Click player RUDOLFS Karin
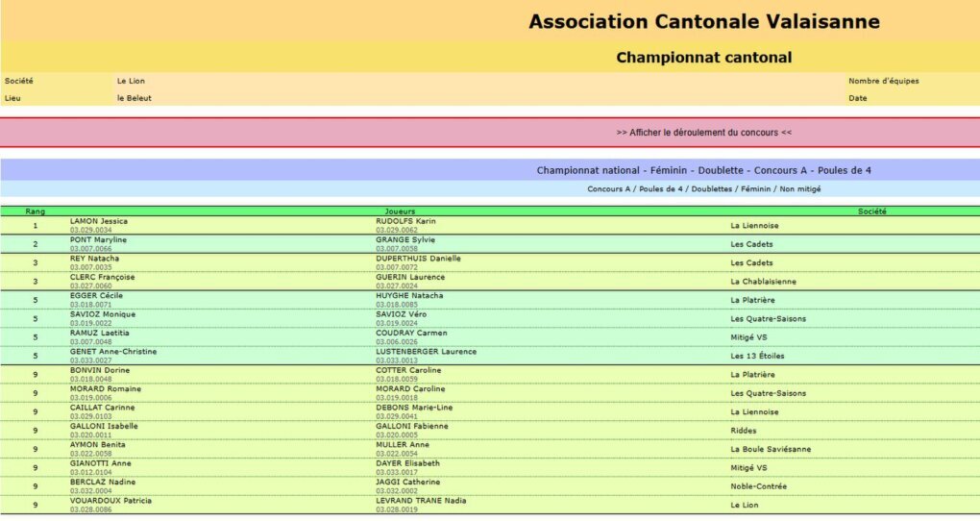 click(x=405, y=221)
